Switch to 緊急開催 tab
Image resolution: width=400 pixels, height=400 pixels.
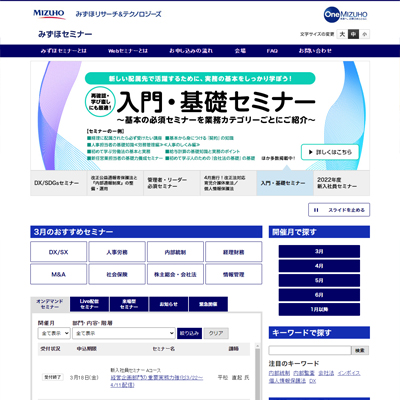(x=208, y=304)
